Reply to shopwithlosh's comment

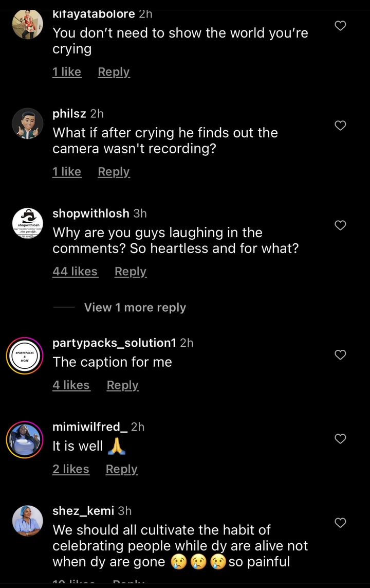point(131,272)
